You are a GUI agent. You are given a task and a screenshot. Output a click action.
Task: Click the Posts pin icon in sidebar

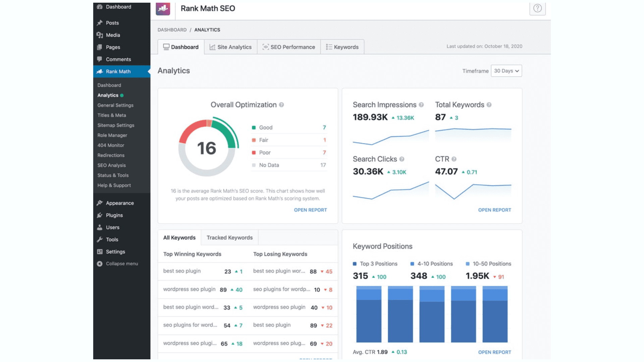pyautogui.click(x=100, y=23)
